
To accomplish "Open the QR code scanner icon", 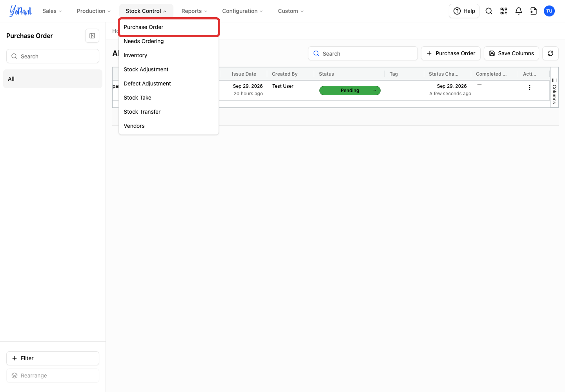I will coord(504,11).
